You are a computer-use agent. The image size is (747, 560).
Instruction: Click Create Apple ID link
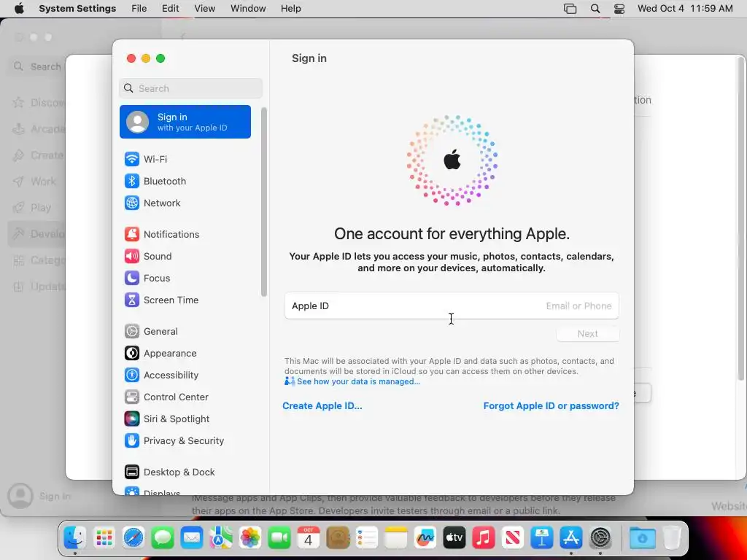pyautogui.click(x=322, y=405)
